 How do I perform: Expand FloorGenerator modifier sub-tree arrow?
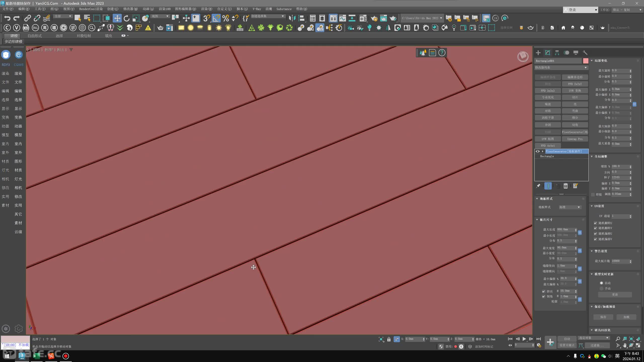coord(543,151)
